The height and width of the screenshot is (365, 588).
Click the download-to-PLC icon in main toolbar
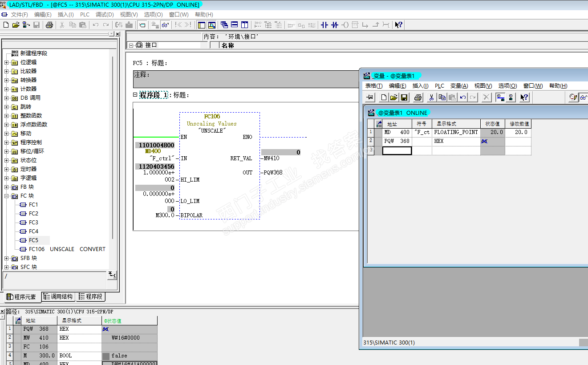pyautogui.click(x=129, y=25)
